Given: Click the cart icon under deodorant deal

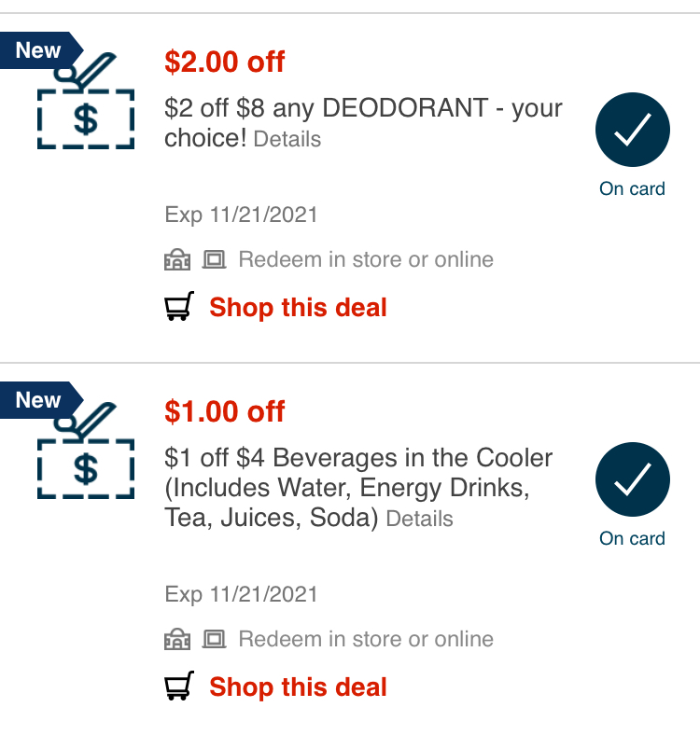Looking at the screenshot, I should pyautogui.click(x=179, y=307).
